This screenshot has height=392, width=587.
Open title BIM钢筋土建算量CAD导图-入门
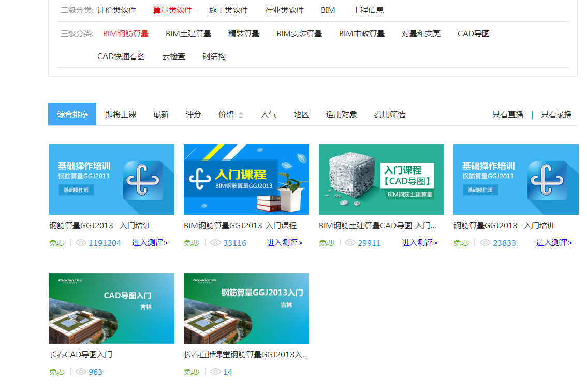(377, 226)
